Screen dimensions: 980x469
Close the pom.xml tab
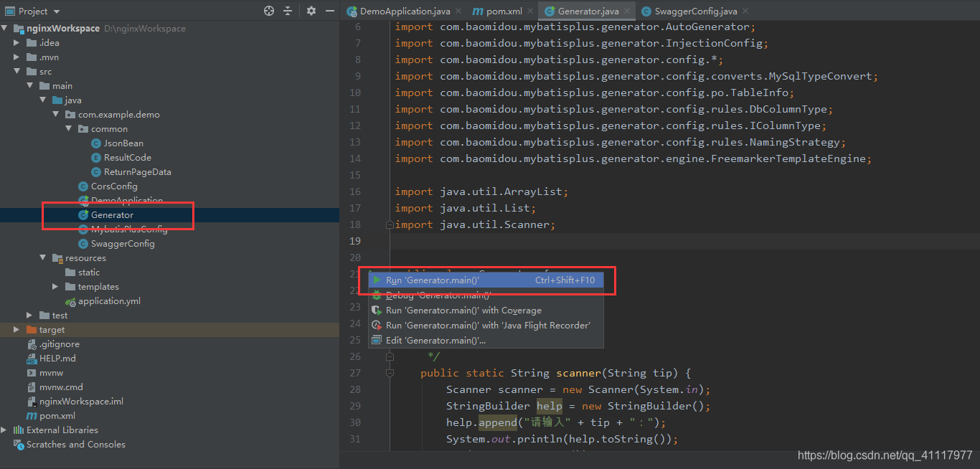tap(529, 11)
